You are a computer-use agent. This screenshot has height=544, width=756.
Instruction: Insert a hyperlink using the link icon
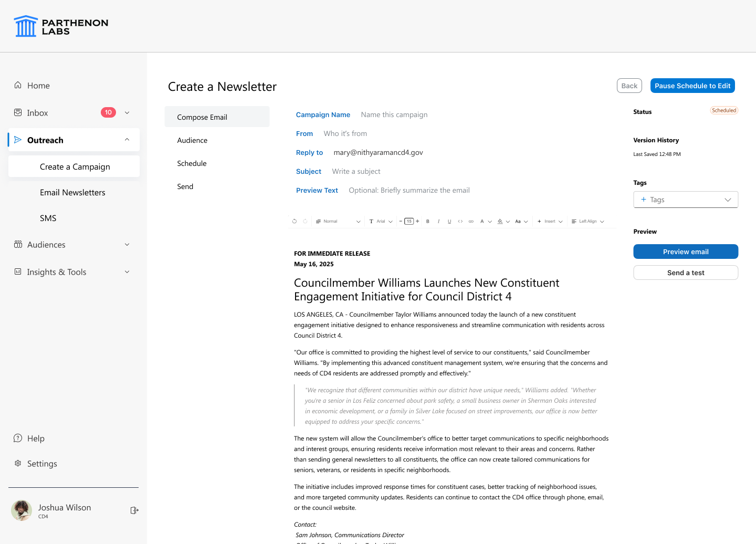pos(471,222)
